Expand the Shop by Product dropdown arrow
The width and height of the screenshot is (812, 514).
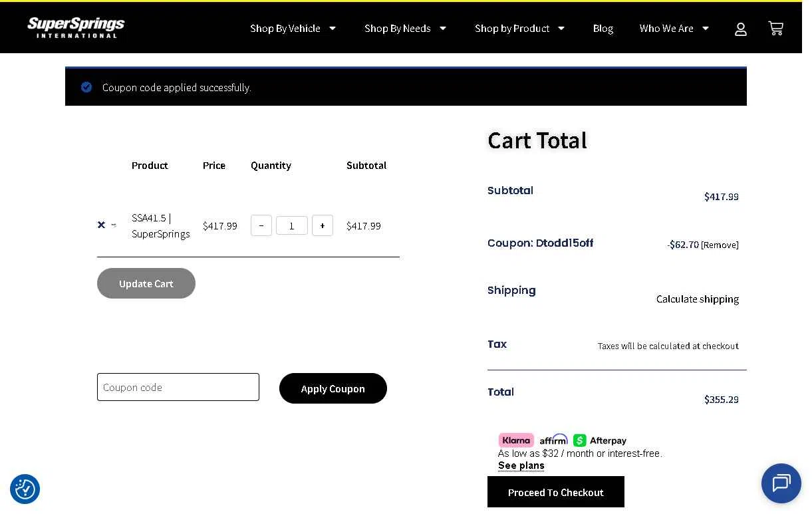point(561,28)
